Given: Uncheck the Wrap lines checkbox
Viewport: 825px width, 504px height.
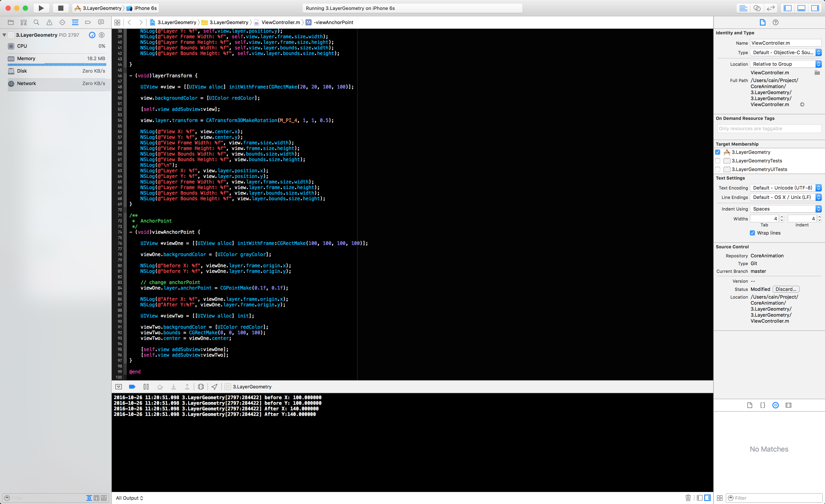Looking at the screenshot, I should 752,233.
